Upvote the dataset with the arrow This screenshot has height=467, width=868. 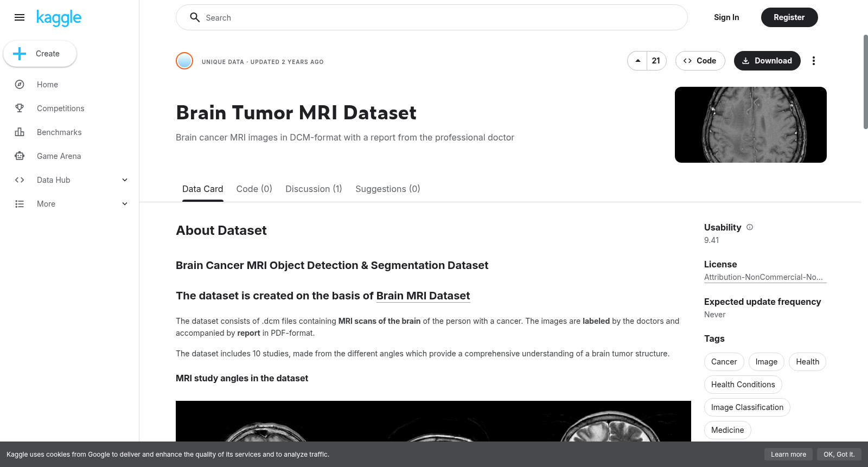pyautogui.click(x=637, y=61)
